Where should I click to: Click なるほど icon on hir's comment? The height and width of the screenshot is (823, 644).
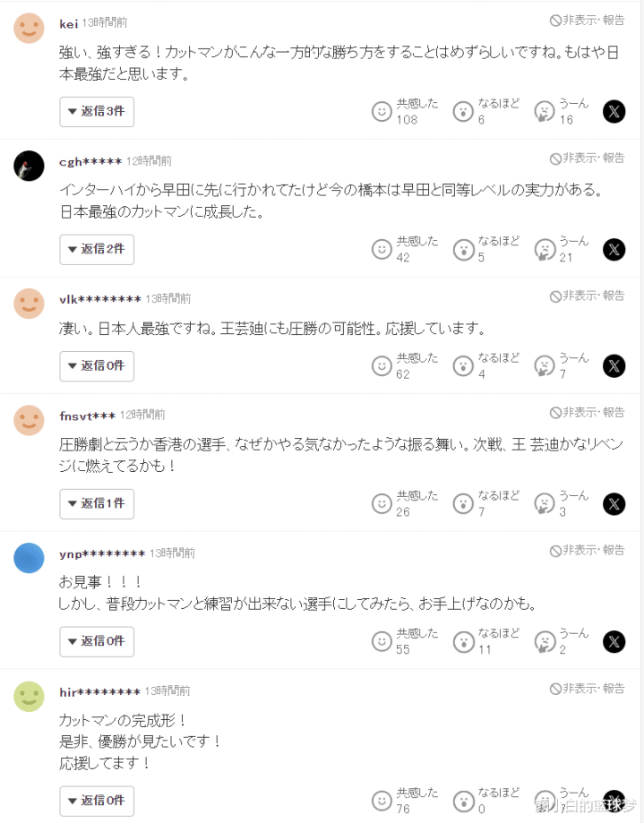point(462,802)
